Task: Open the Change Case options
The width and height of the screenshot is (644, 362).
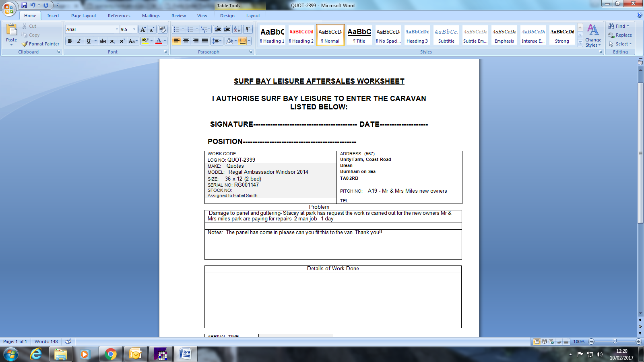Action: pos(132,41)
